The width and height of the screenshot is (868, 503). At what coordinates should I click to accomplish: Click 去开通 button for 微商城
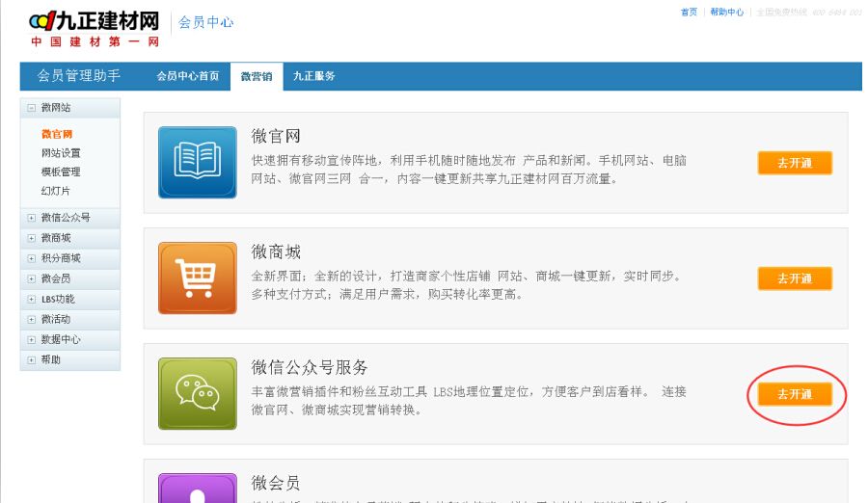pyautogui.click(x=795, y=278)
